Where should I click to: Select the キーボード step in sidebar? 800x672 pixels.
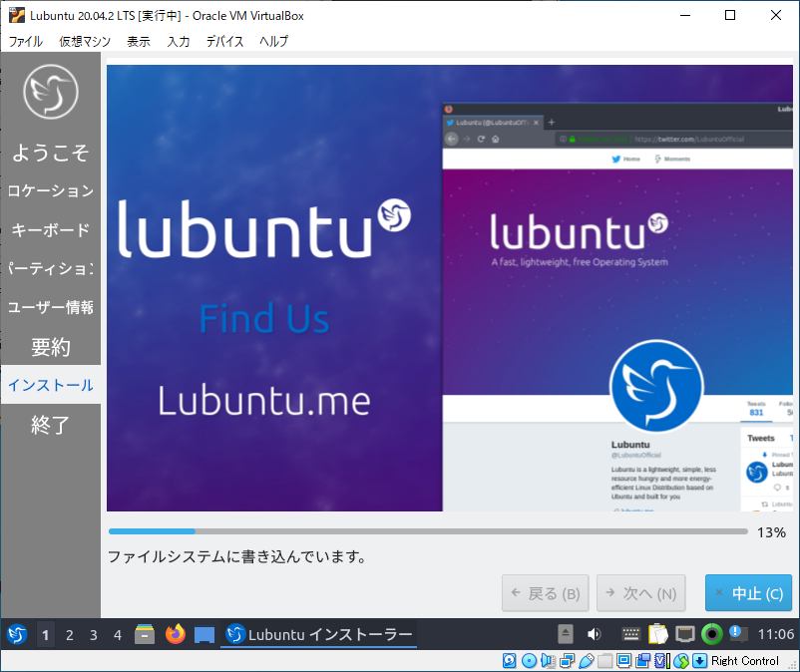click(51, 229)
